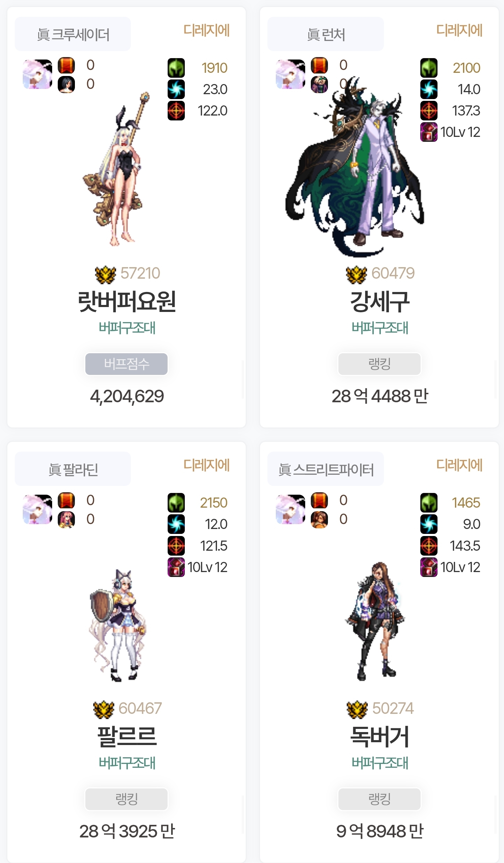Viewport: 504px width, 863px height.
Task: Click the gold crest icon beside 57210
Action: (105, 274)
